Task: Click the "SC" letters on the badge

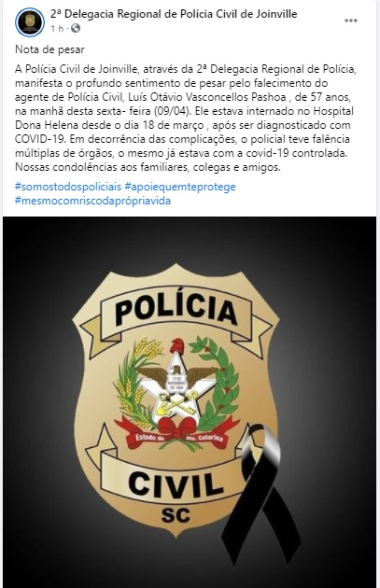Action: point(176,515)
